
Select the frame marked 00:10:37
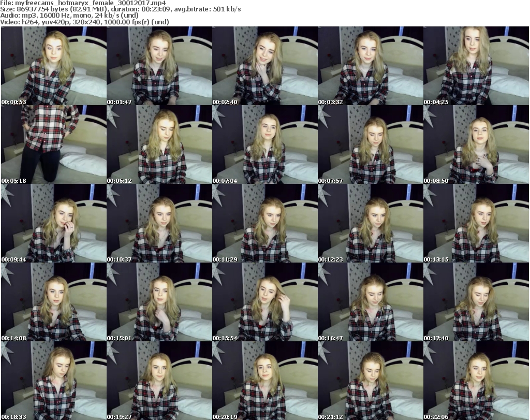tap(159, 224)
